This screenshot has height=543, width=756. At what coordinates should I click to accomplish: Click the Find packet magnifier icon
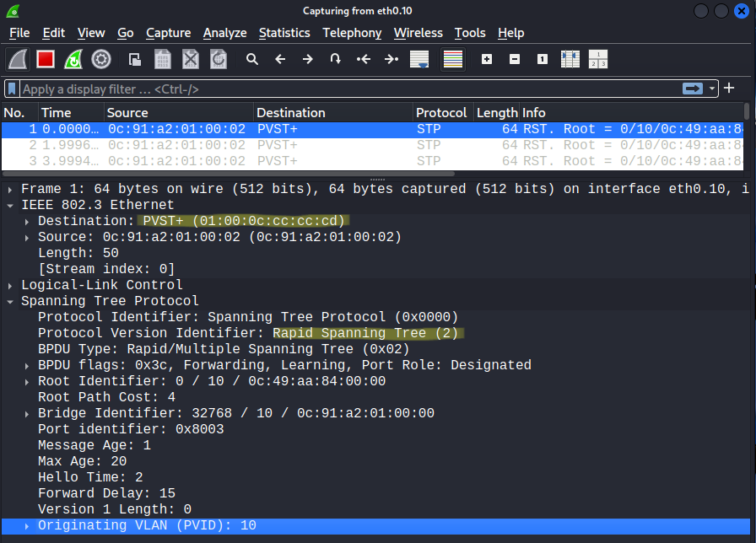pos(251,59)
